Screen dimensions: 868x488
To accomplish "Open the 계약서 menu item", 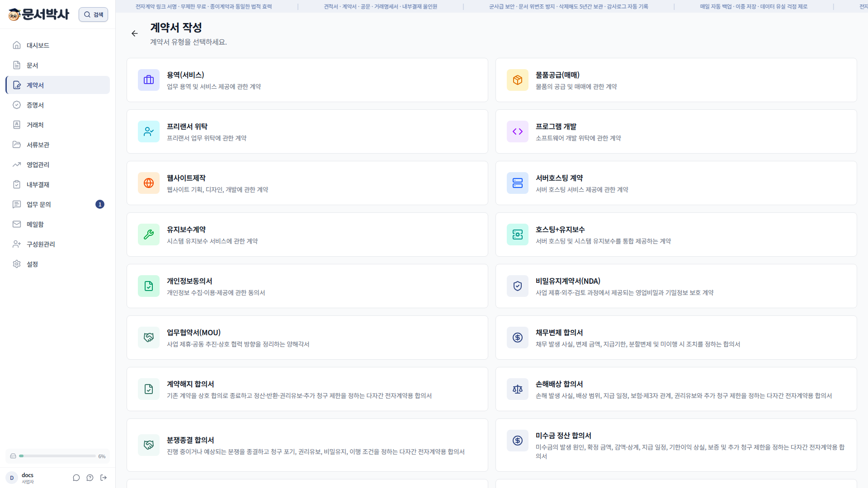I will point(58,85).
